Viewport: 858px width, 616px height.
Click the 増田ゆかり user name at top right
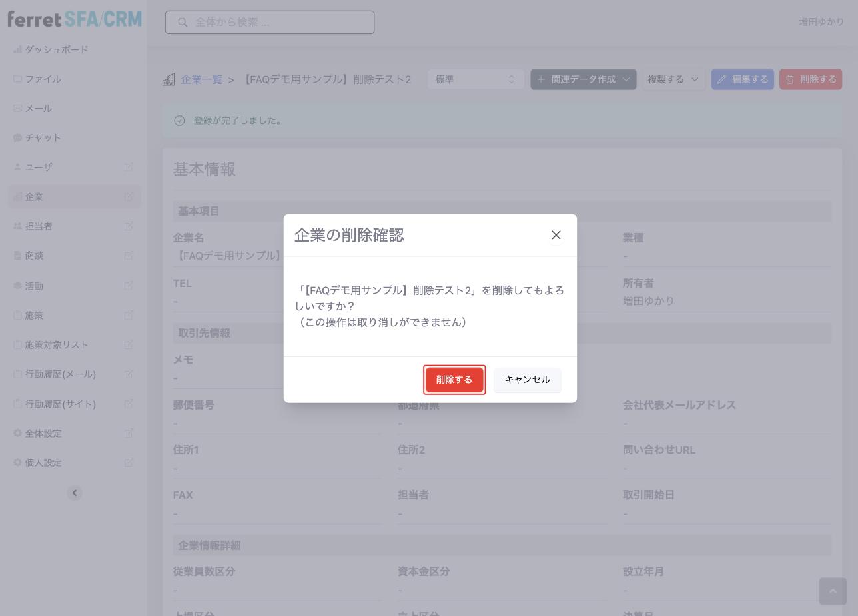pos(821,22)
